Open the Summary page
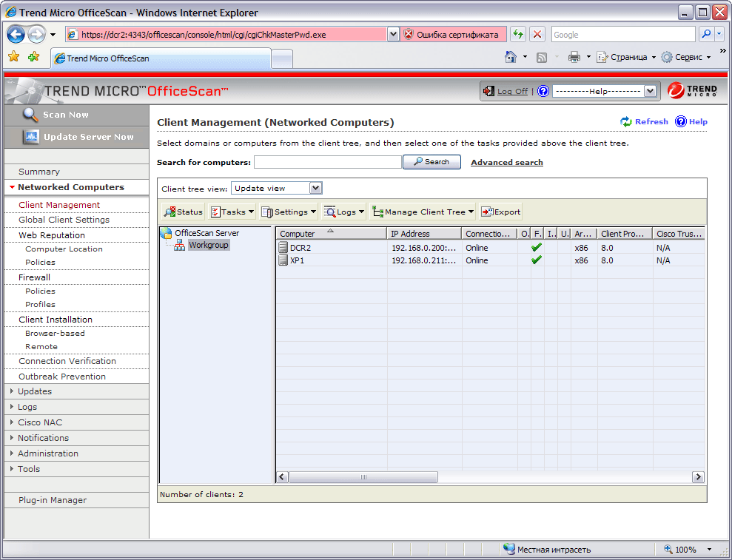The width and height of the screenshot is (732, 560). coord(39,172)
